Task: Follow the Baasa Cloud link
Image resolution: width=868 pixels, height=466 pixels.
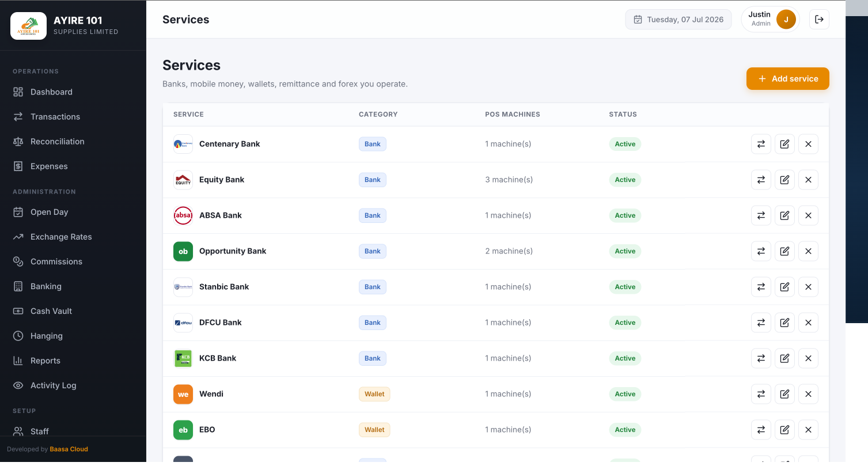Action: point(69,449)
